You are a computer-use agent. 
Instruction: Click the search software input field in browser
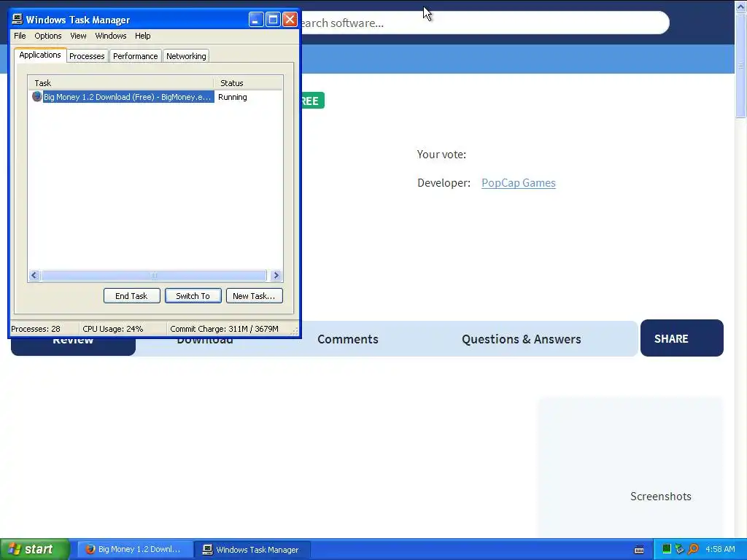pos(484,23)
